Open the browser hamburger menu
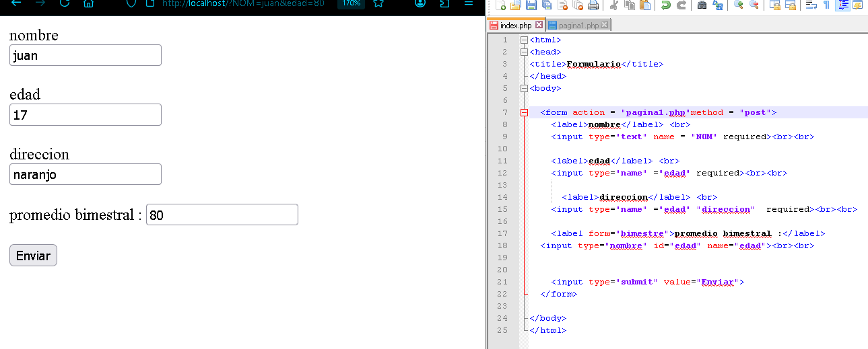This screenshot has height=349, width=868. [469, 3]
